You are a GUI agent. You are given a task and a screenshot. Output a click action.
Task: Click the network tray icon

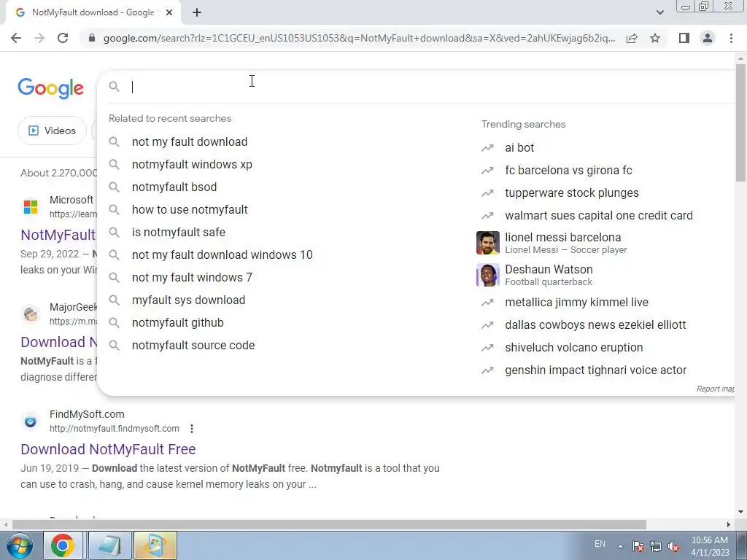click(x=656, y=546)
